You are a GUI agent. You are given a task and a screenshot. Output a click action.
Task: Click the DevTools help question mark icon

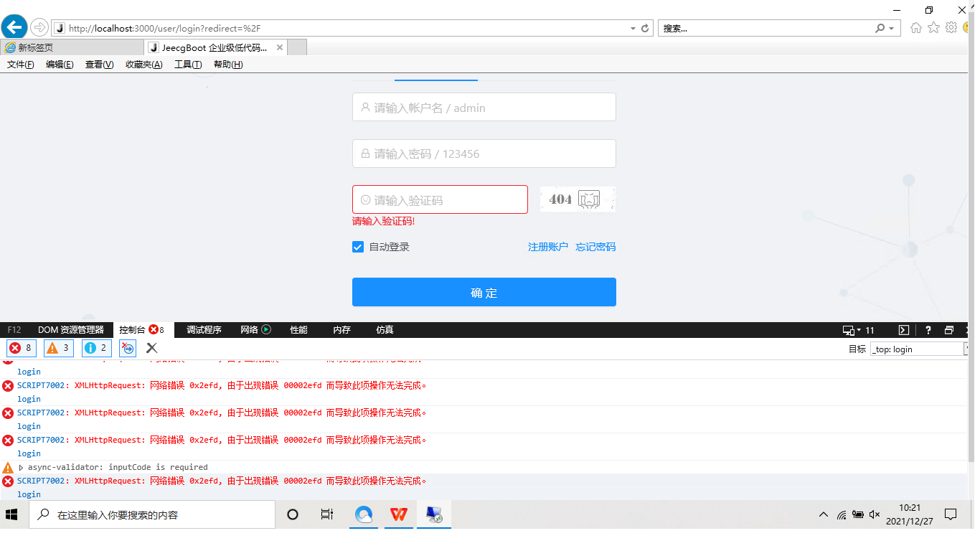click(x=928, y=329)
